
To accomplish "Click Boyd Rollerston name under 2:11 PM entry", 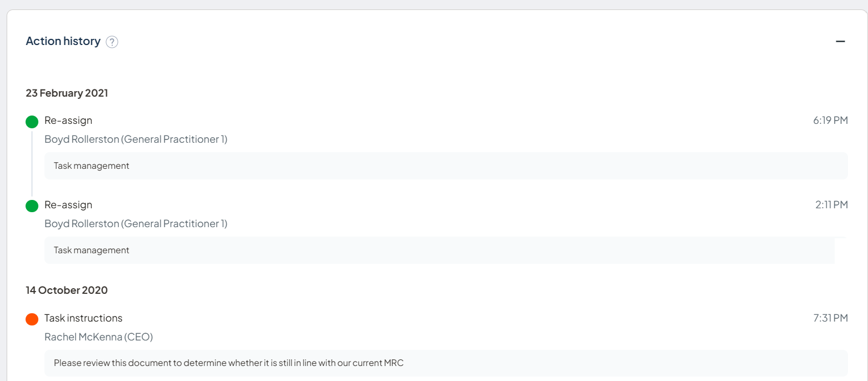I will [x=136, y=224].
